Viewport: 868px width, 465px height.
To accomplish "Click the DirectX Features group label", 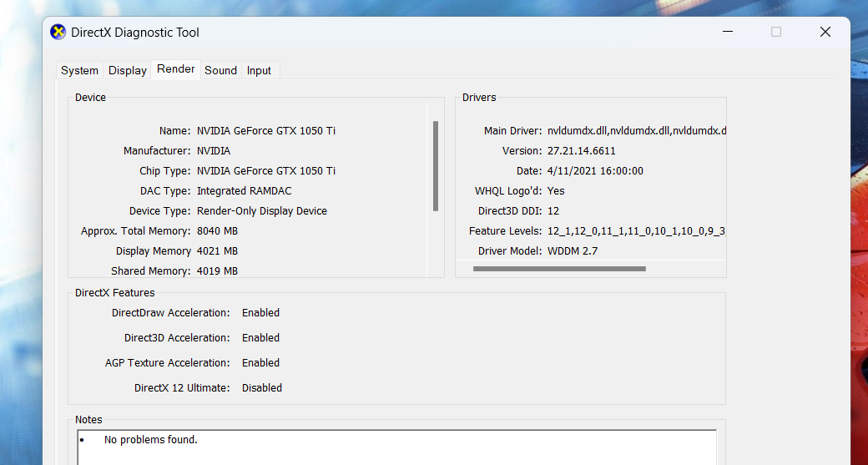I will 115,293.
